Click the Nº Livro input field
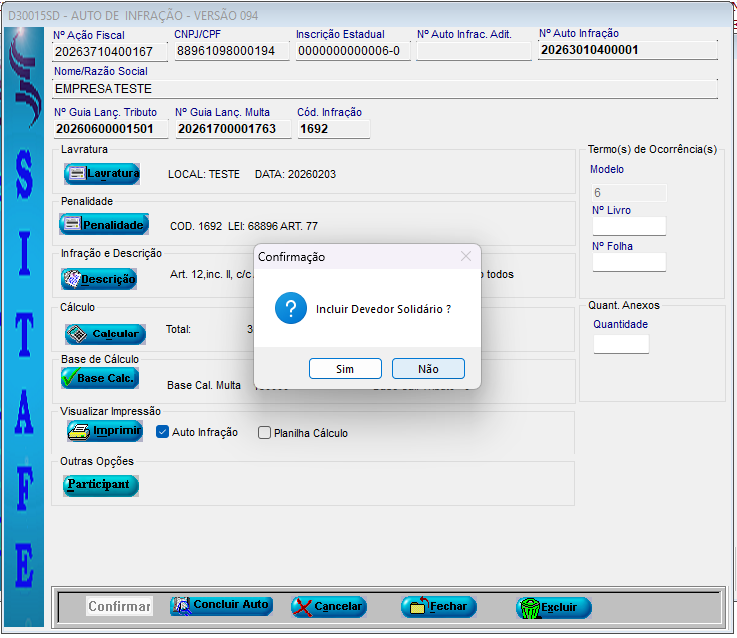The image size is (737, 638). tap(628, 226)
